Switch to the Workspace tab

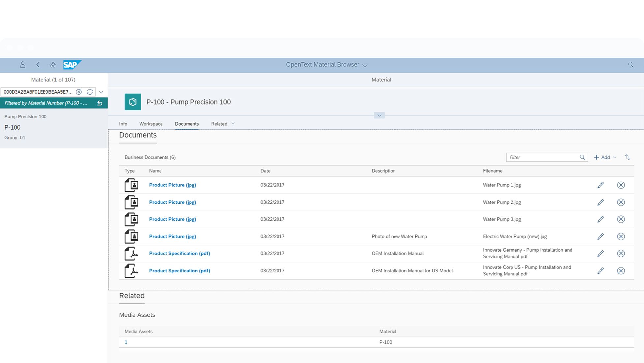[151, 124]
